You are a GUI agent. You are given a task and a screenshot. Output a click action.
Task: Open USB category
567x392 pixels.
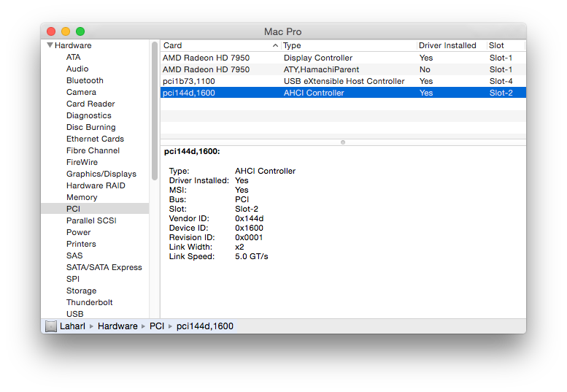click(75, 314)
